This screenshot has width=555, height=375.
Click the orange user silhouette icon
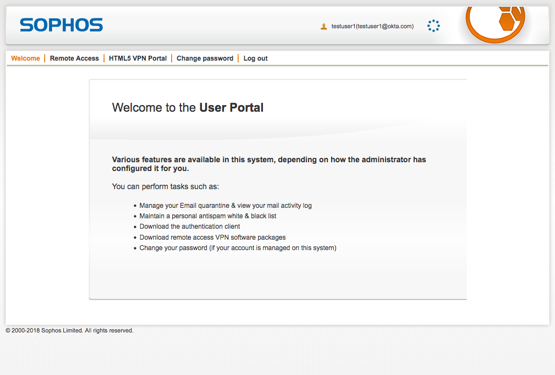pos(324,27)
